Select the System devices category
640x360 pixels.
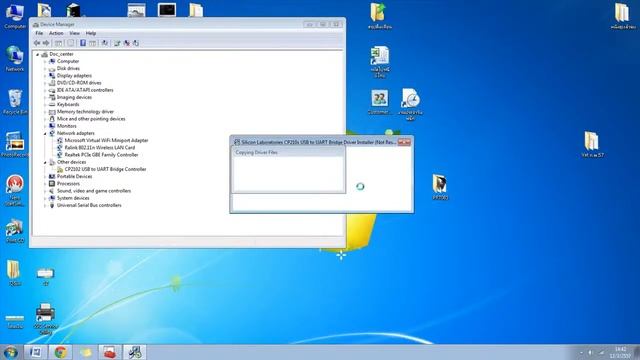pyautogui.click(x=73, y=198)
